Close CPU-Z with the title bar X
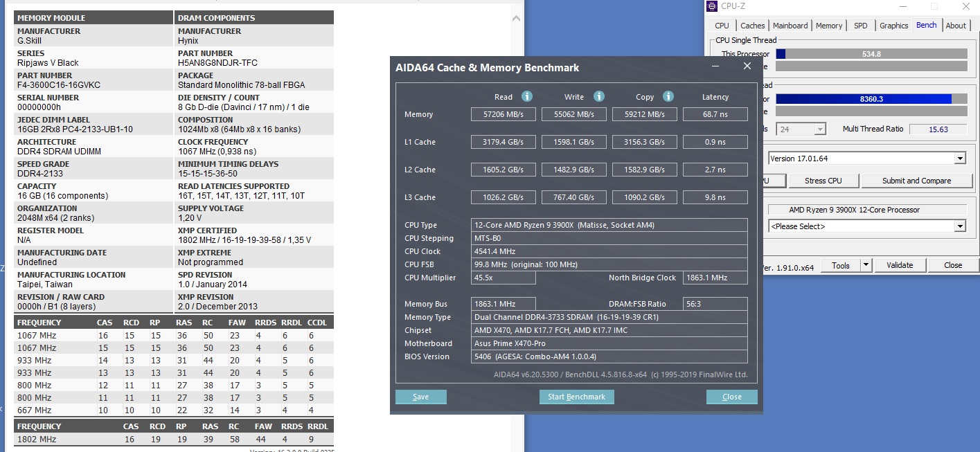Image resolution: width=980 pixels, height=452 pixels. click(967, 6)
